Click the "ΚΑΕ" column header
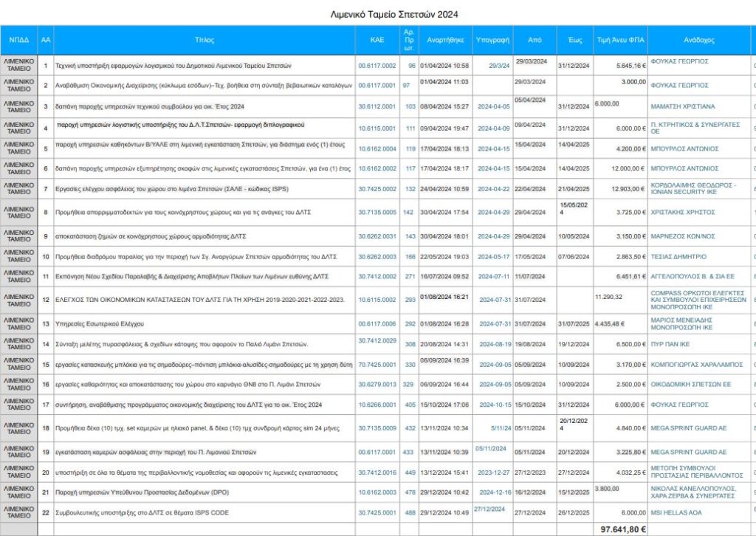 [377, 40]
